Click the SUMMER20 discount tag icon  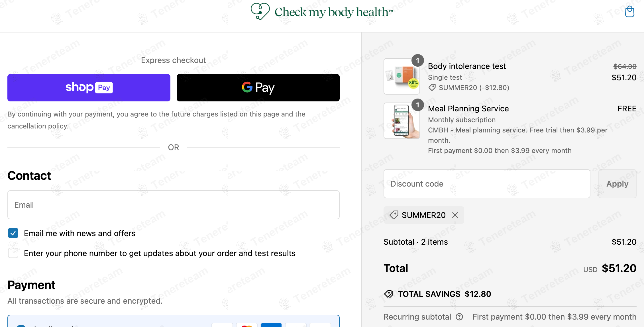[x=394, y=215]
